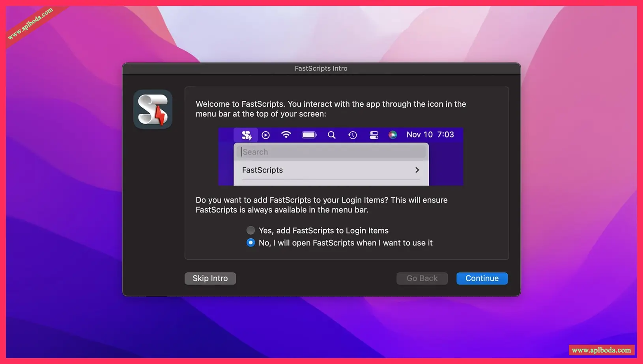Open the Control Center toggles icon

(374, 135)
